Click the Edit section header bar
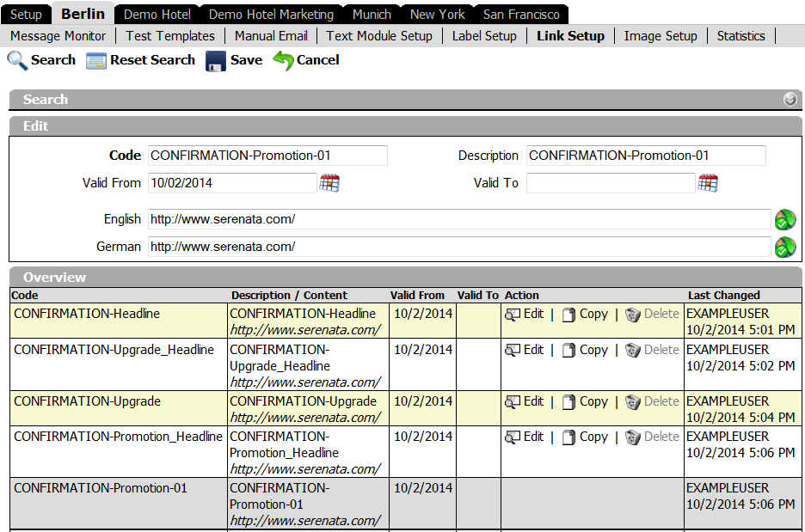This screenshot has width=805, height=532. (406, 126)
